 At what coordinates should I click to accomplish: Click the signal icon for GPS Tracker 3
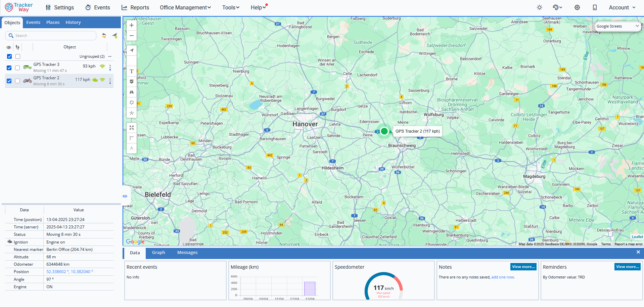102,67
